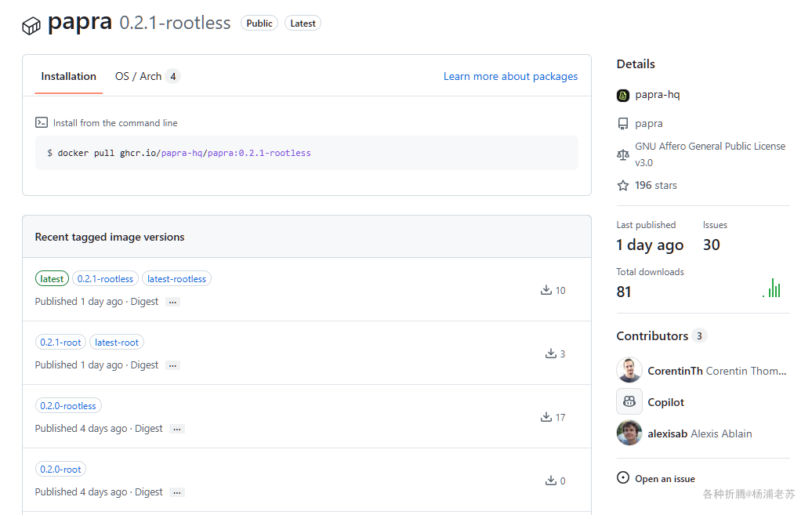
Task: Click the Open an issue circle icon
Action: (623, 477)
